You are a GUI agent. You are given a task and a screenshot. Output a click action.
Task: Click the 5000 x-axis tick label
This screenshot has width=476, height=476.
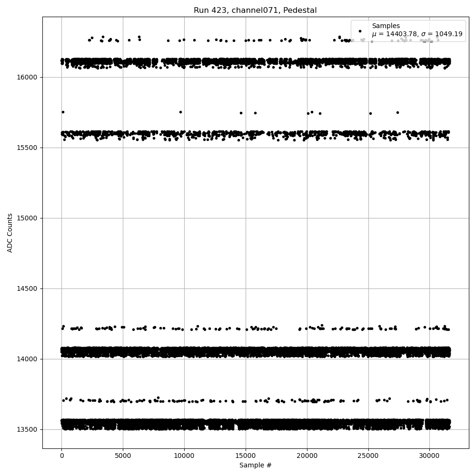pyautogui.click(x=123, y=456)
